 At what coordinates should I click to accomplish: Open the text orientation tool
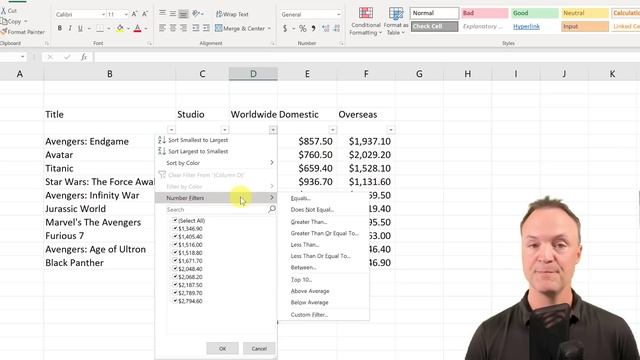pyautogui.click(x=196, y=13)
